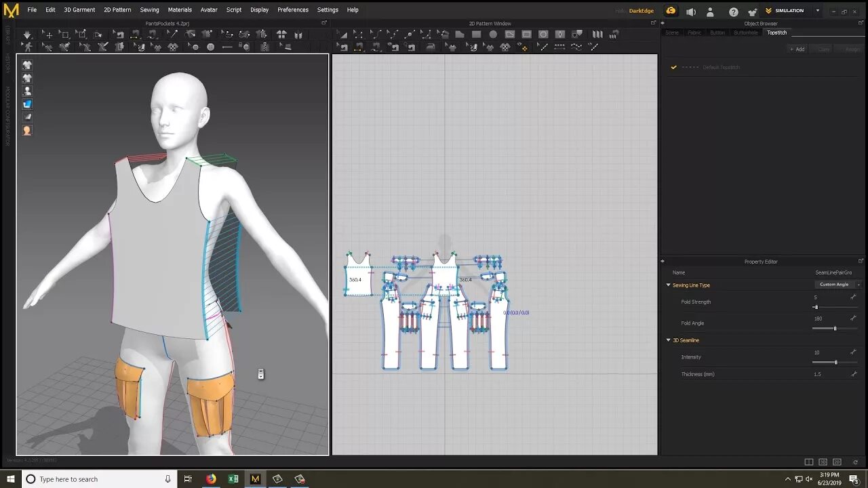The image size is (868, 488).
Task: Select the Rectangle pattern tool
Action: click(x=477, y=35)
